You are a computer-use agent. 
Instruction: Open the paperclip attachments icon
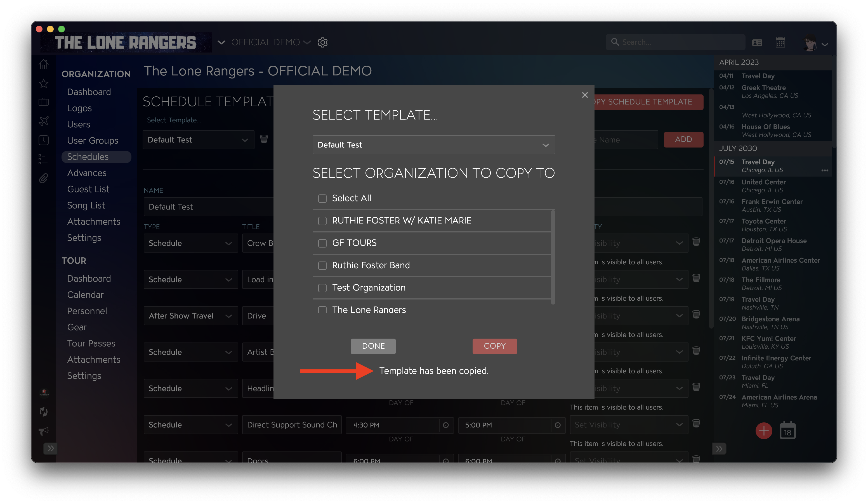[43, 178]
